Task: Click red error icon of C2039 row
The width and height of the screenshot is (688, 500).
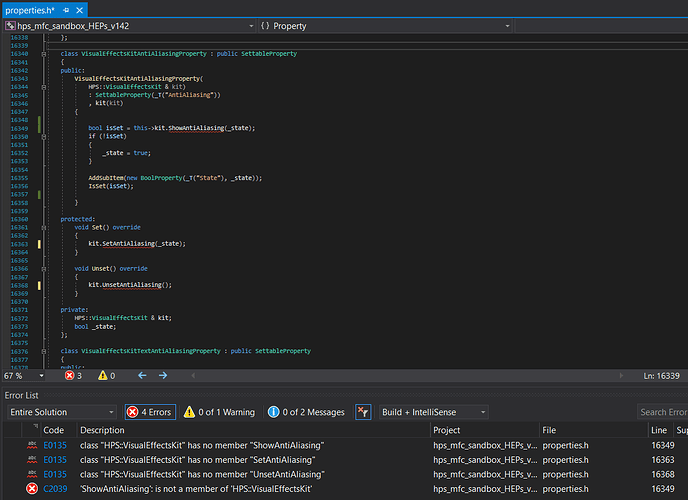Action: [x=32, y=489]
